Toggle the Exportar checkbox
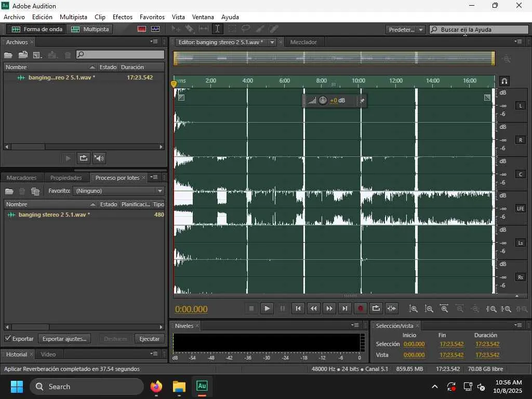Viewport: 532px width, 399px height. 8,339
